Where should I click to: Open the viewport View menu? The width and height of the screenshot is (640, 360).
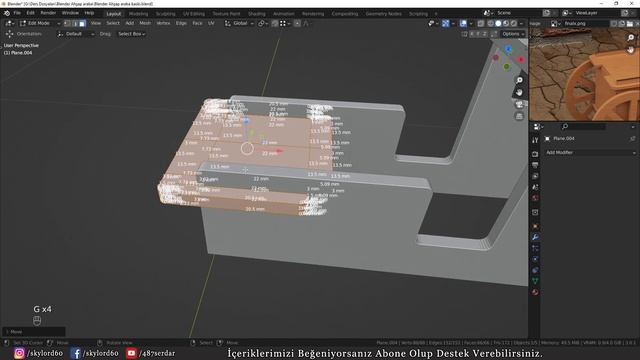point(96,23)
